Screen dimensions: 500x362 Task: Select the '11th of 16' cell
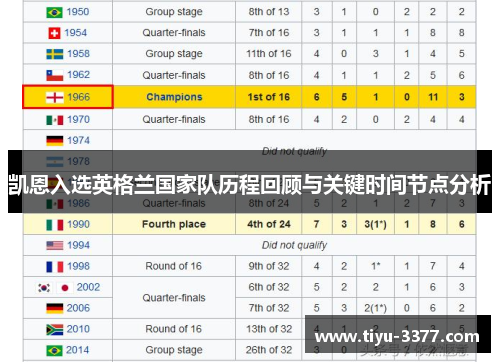pos(269,53)
